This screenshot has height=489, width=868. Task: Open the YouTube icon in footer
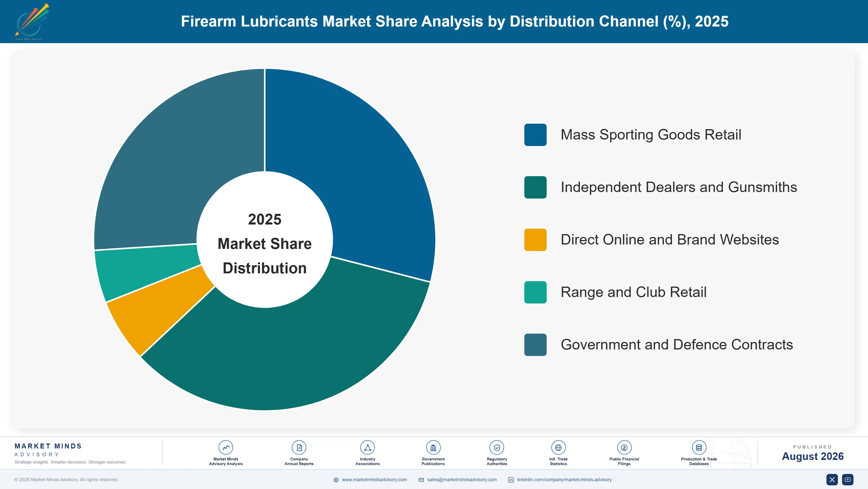(848, 480)
